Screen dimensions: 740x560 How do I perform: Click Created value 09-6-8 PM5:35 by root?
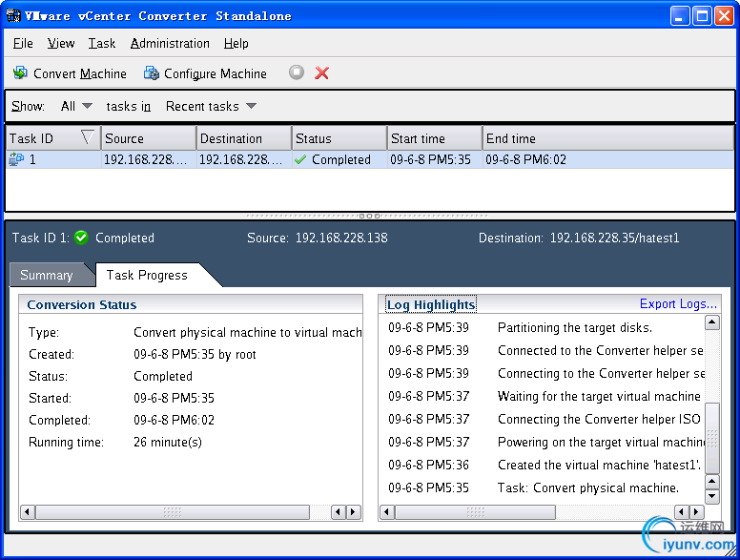tap(195, 354)
